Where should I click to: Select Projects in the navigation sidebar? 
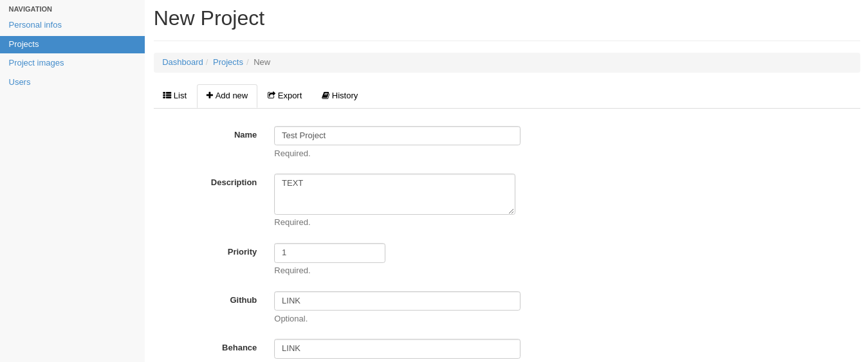pos(72,44)
